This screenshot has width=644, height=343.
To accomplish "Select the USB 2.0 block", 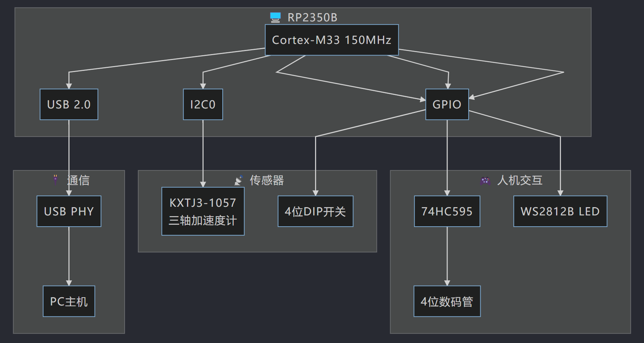I will pyautogui.click(x=69, y=104).
